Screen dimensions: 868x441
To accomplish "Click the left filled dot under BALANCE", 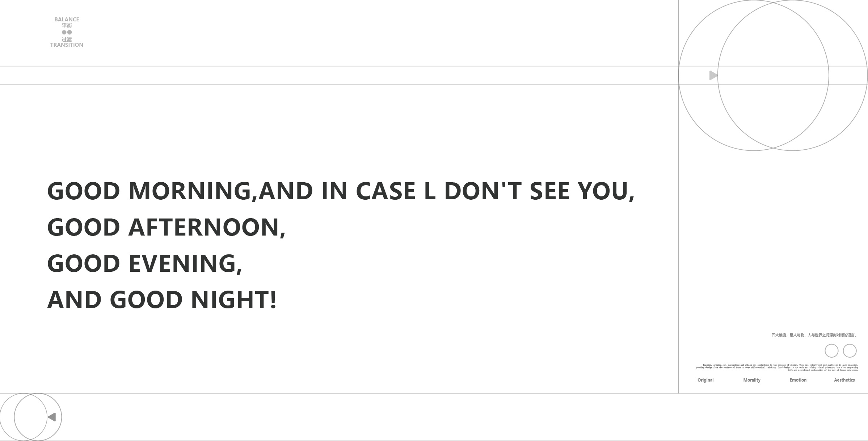I will [64, 32].
